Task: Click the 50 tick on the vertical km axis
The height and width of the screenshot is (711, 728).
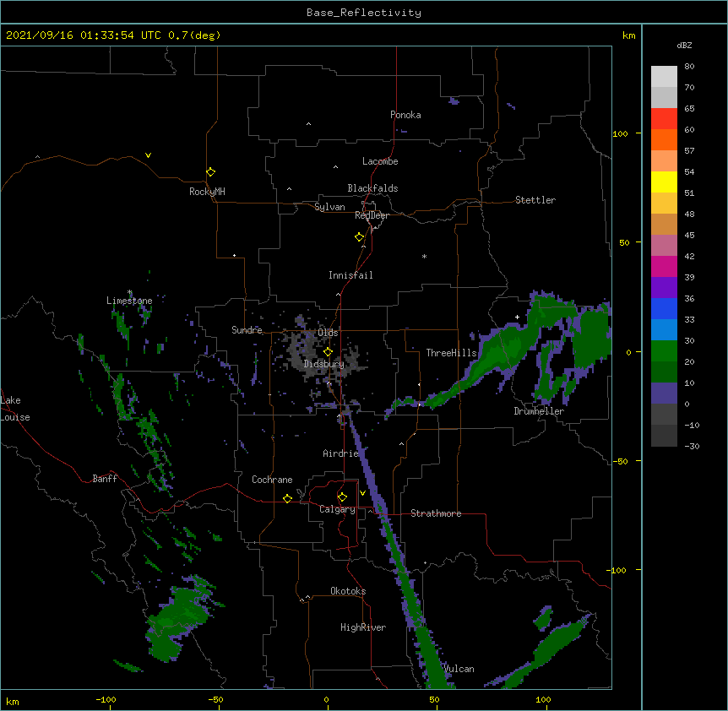Action: point(624,242)
